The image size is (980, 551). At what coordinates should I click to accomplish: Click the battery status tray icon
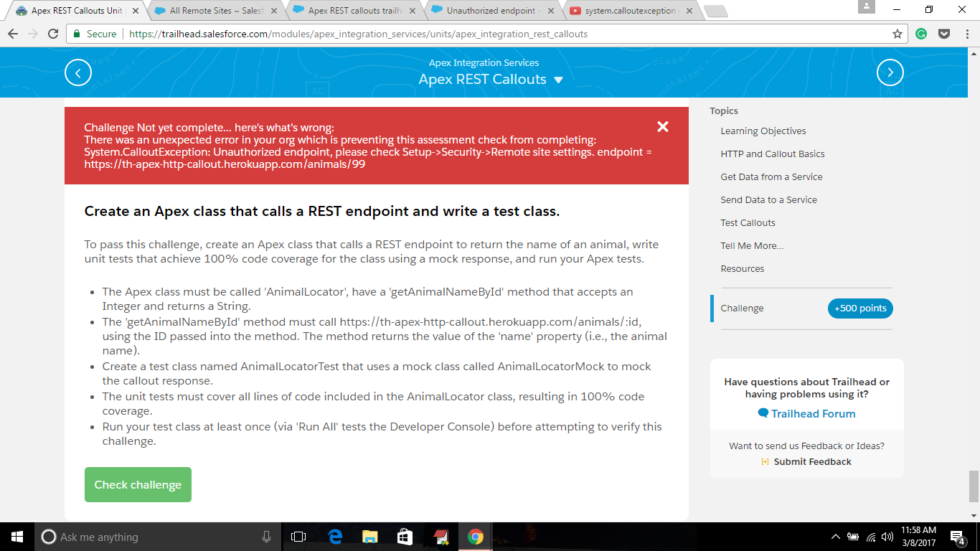[853, 537]
